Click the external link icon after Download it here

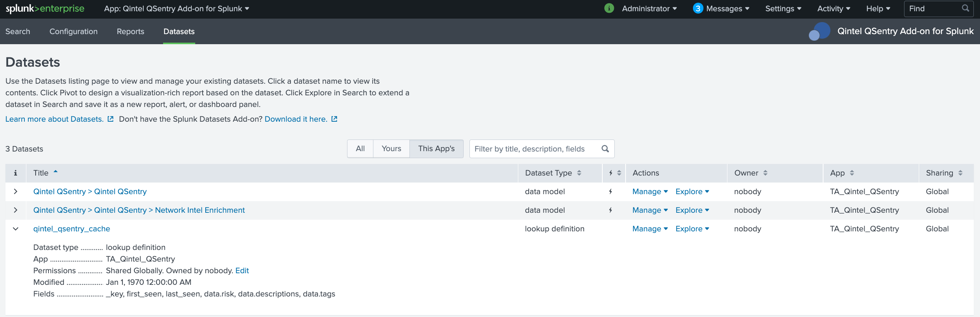334,119
